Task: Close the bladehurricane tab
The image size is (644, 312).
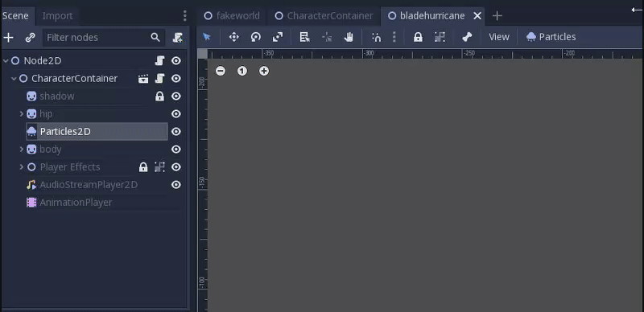Action: tap(477, 15)
